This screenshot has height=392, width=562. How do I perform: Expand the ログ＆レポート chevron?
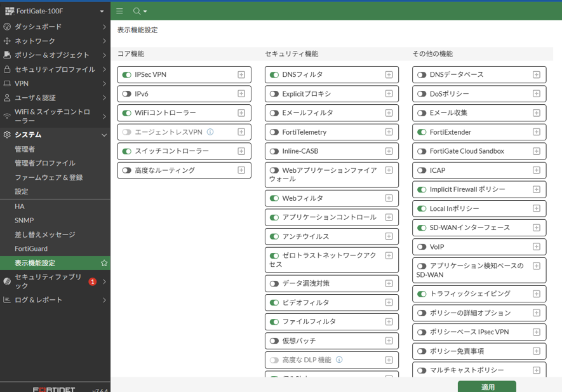point(104,300)
